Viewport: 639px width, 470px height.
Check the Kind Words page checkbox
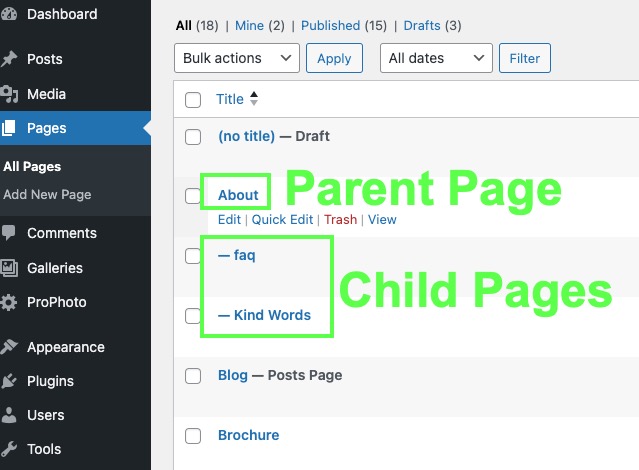click(192, 316)
